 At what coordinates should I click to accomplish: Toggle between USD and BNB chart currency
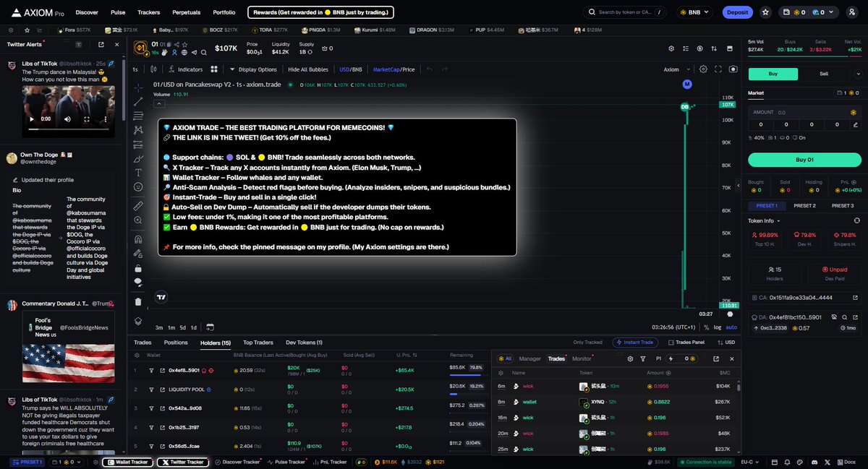click(x=351, y=69)
